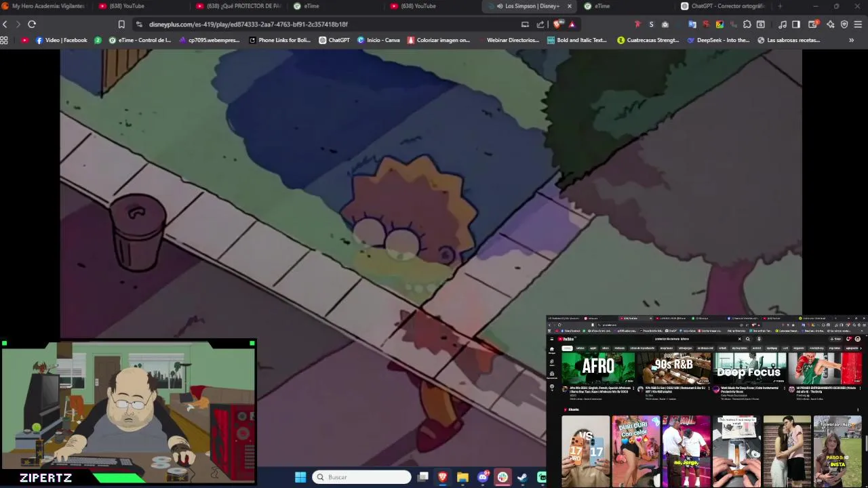868x488 pixels.
Task: Open eTime - Control de bookmark
Action: pos(140,41)
